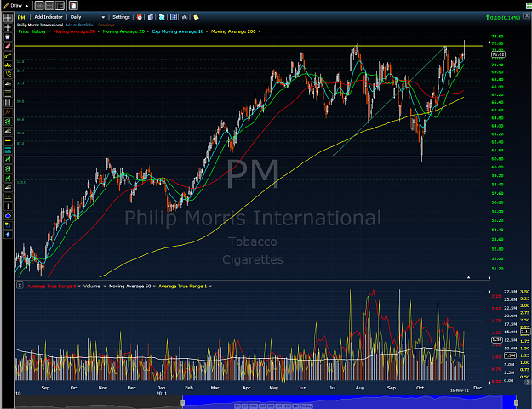Select the single yellow horizontal line tool

click(x=8, y=140)
